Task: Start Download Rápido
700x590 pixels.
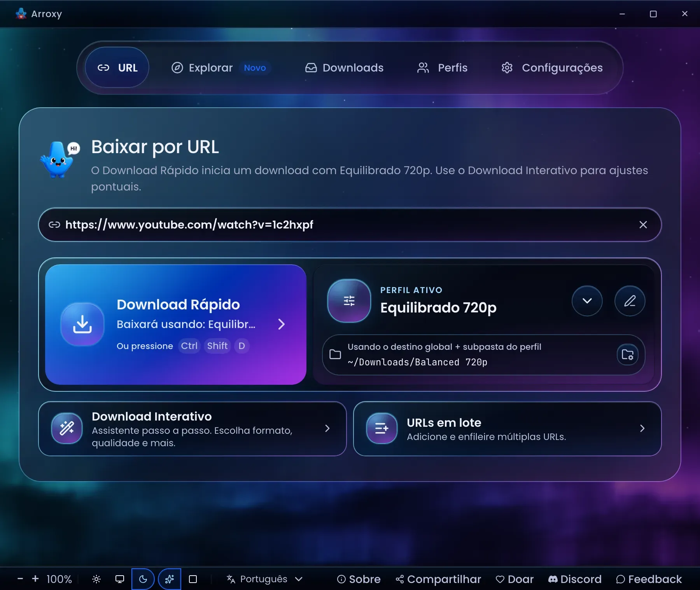Action: point(176,325)
